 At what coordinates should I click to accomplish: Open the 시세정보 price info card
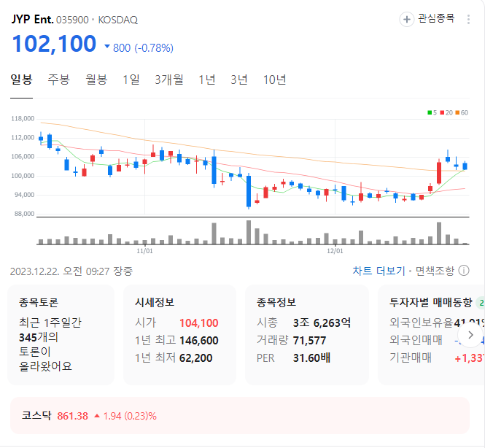tap(179, 335)
